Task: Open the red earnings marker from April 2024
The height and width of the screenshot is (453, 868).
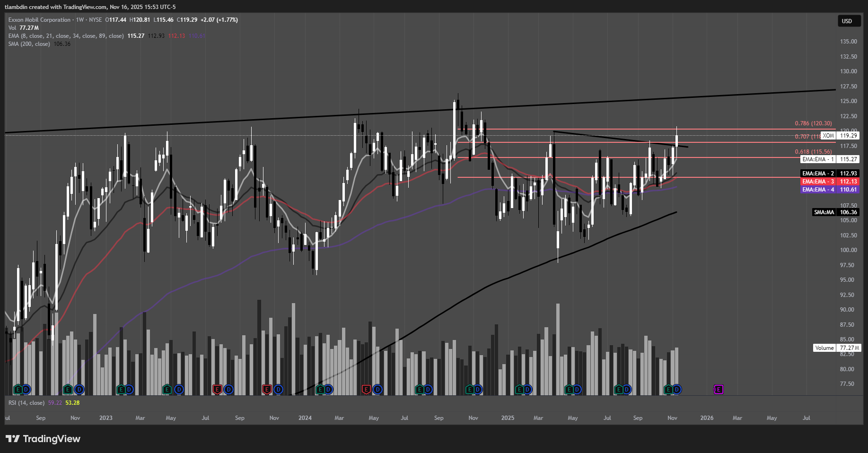Action: (366, 390)
